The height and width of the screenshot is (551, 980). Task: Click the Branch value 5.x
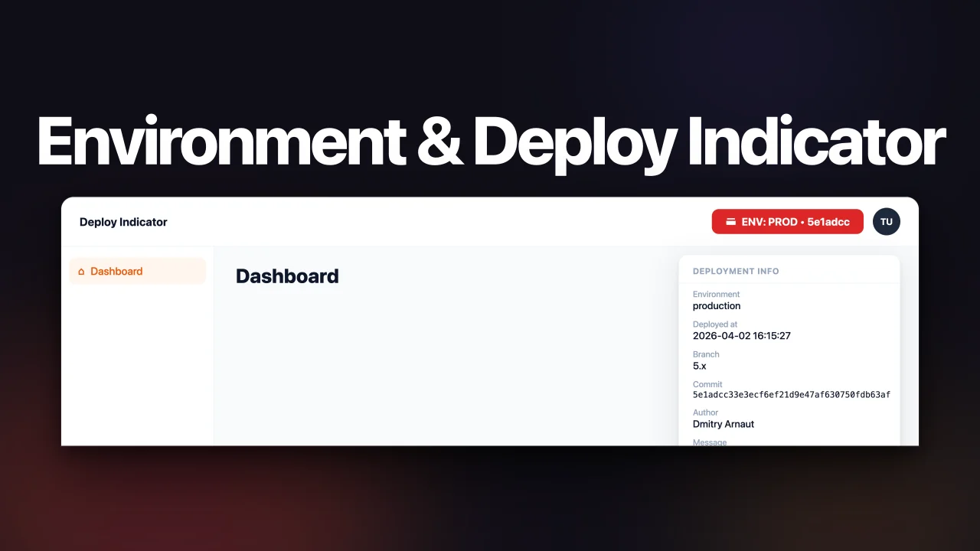tap(699, 366)
